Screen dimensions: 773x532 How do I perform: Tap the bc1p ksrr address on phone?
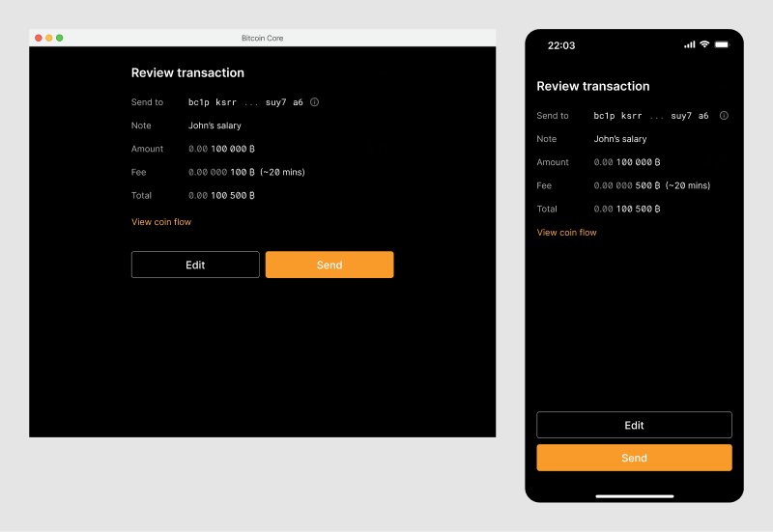click(650, 116)
